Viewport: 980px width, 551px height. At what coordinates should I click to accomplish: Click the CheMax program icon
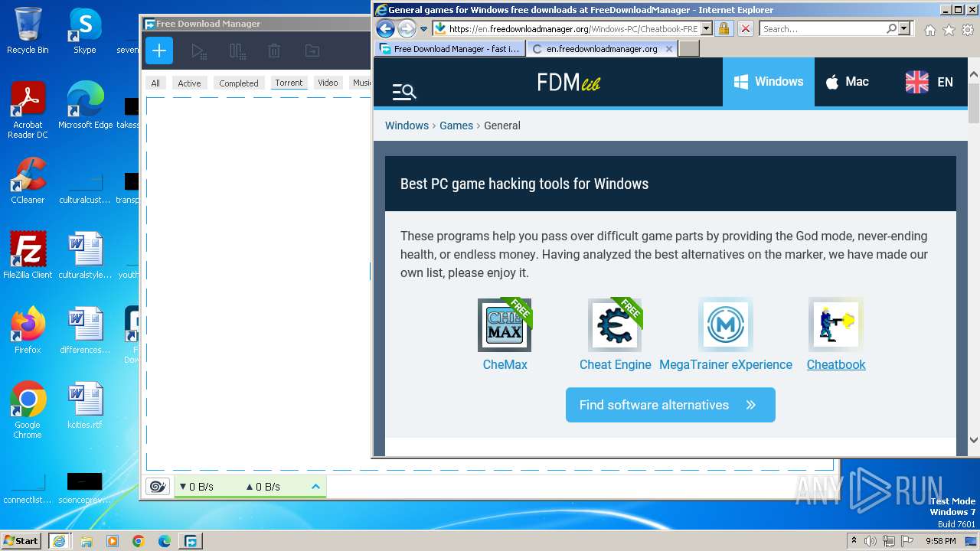coord(505,325)
